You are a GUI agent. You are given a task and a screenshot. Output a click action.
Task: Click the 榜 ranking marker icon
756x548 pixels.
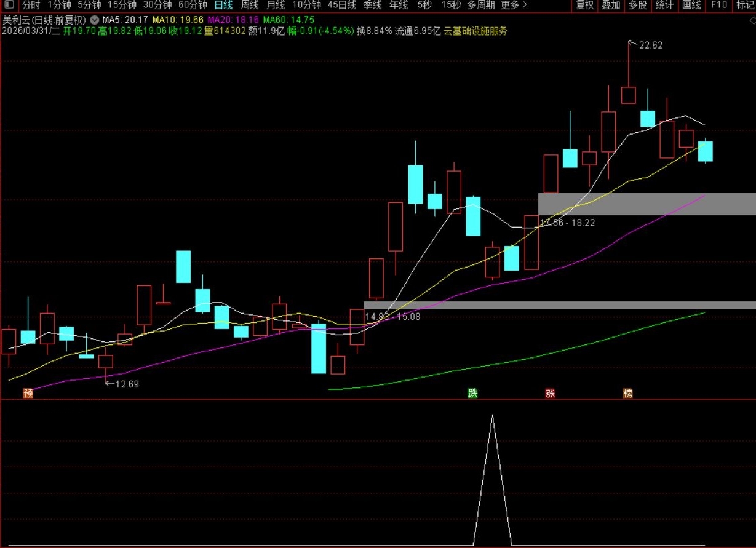pyautogui.click(x=627, y=394)
